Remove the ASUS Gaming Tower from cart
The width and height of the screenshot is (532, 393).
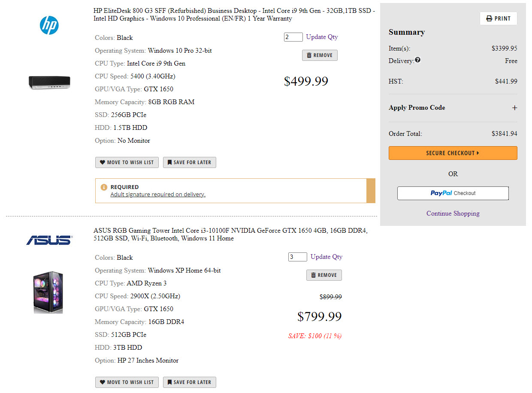tap(324, 275)
